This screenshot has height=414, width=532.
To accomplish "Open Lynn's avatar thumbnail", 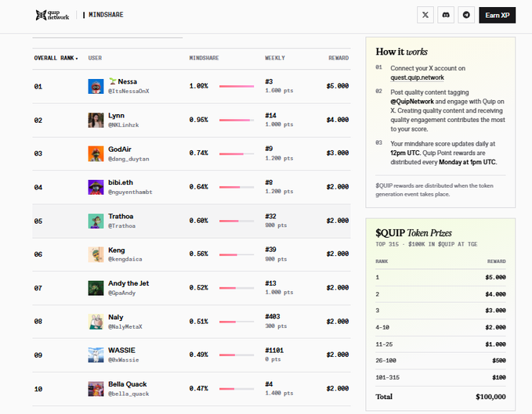I will tap(96, 120).
